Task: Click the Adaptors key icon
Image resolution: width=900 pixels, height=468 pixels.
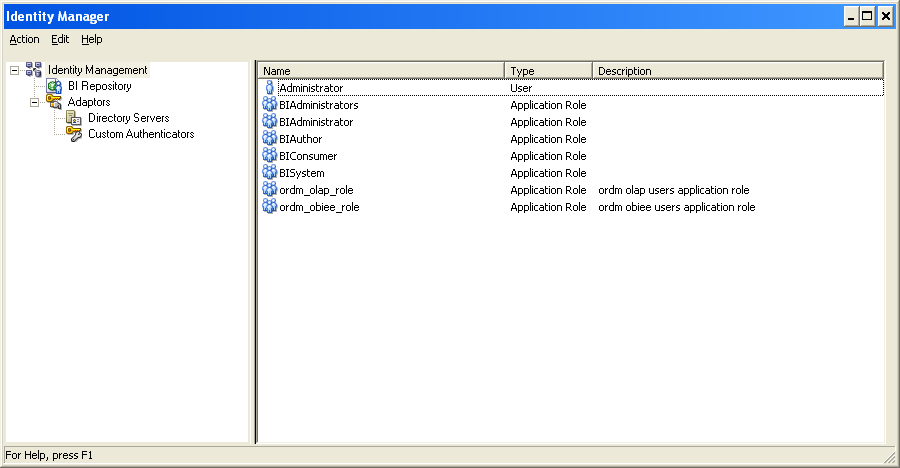Action: tap(54, 102)
